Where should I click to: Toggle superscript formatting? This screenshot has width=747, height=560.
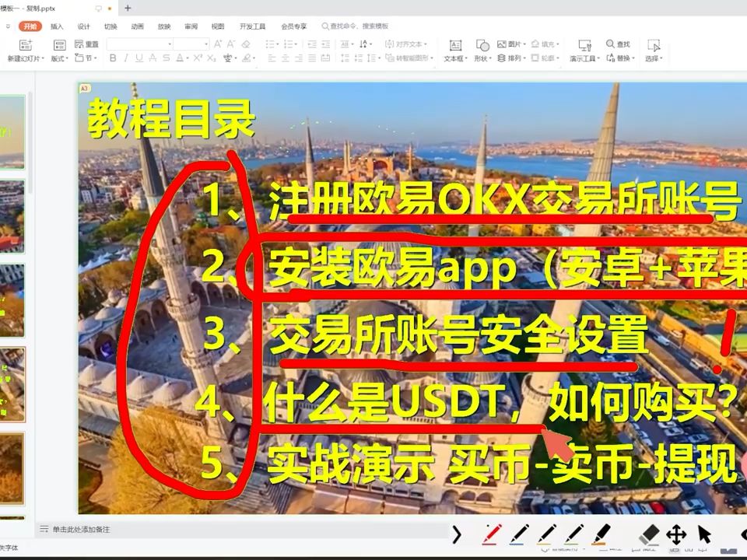(x=197, y=58)
